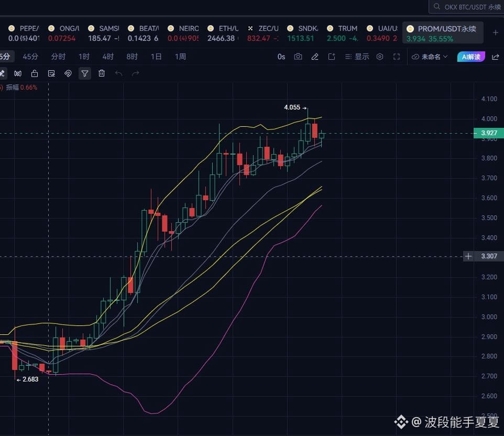504x436 pixels.
Task: Delete drawings with trash icon
Action: 102,73
